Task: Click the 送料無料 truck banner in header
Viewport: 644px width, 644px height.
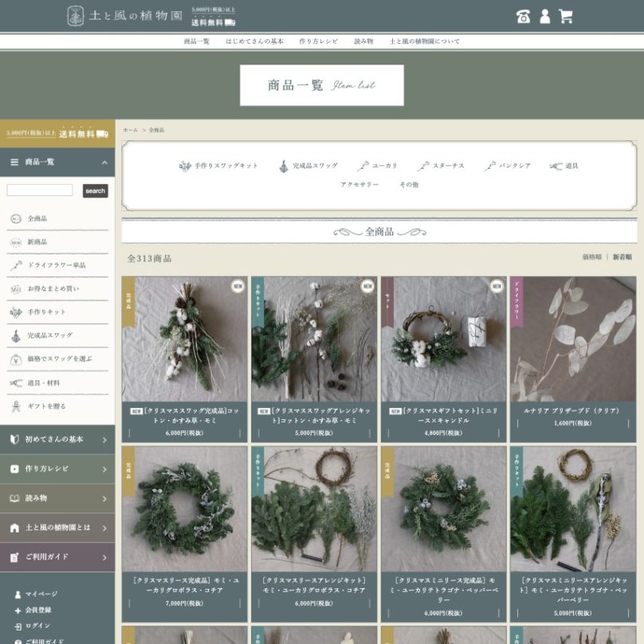Action: coord(213,17)
